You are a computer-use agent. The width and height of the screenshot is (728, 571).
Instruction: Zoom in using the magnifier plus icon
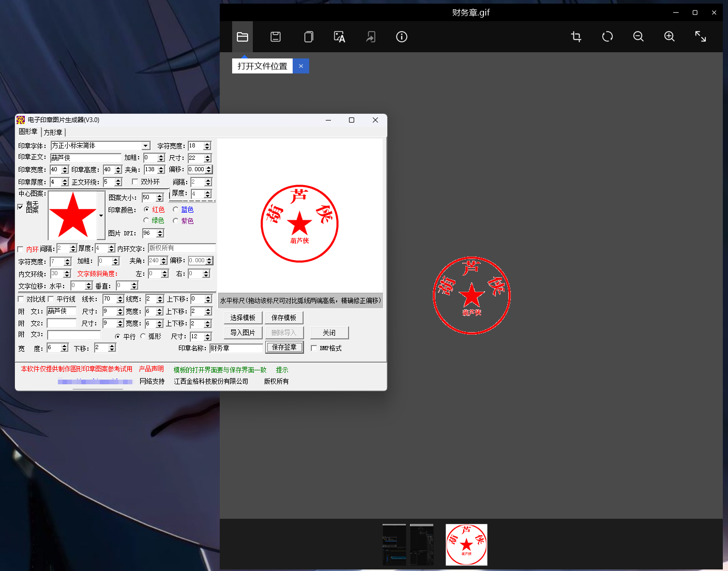coord(670,36)
